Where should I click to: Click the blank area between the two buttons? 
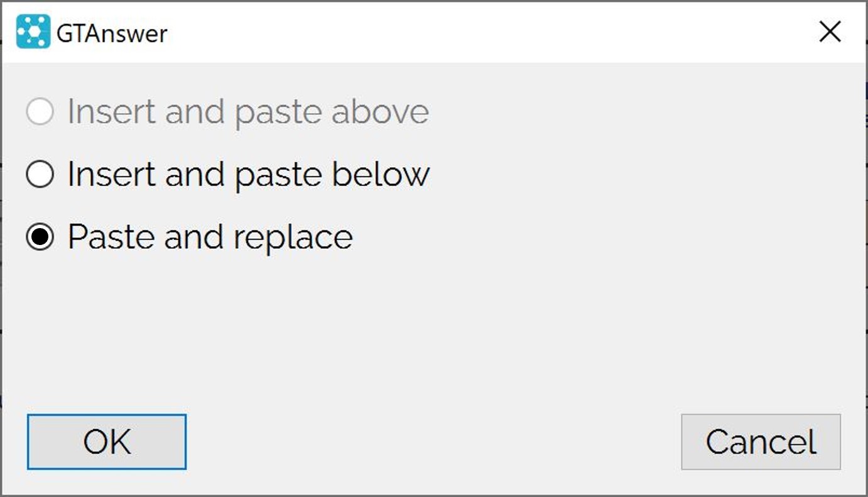[433, 442]
